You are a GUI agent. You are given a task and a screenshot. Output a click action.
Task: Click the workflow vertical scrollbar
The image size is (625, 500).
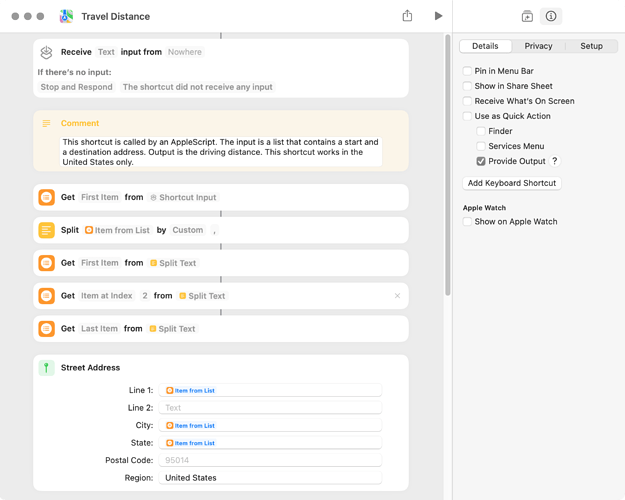[x=448, y=165]
